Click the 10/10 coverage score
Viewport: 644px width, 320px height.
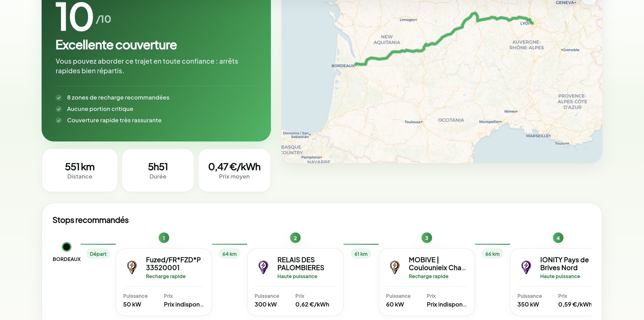(x=83, y=16)
